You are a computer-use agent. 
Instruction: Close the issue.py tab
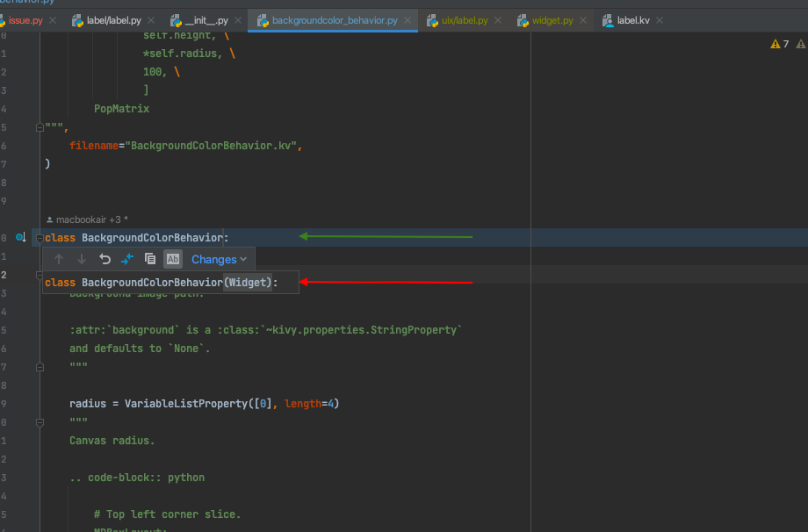click(53, 20)
